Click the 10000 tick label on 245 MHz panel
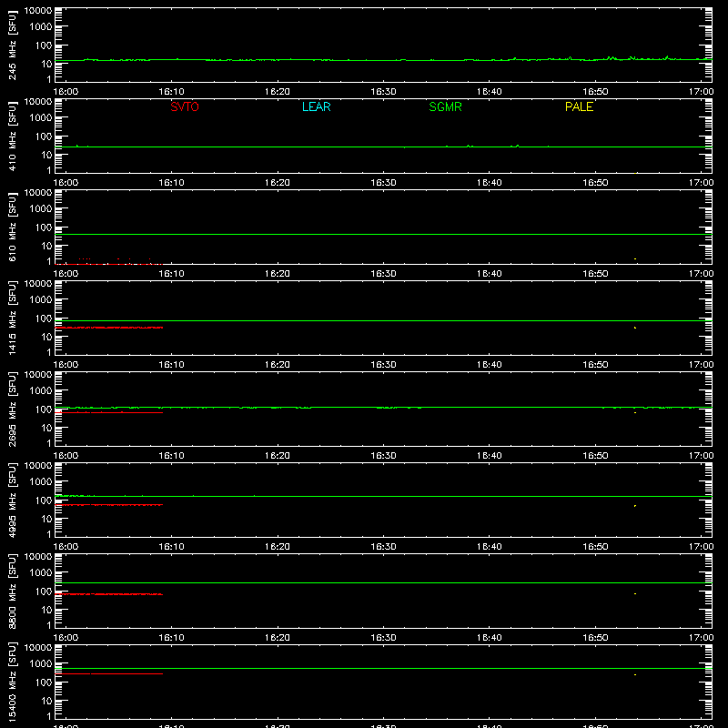Screen dimensions: 728x728 pyautogui.click(x=38, y=11)
